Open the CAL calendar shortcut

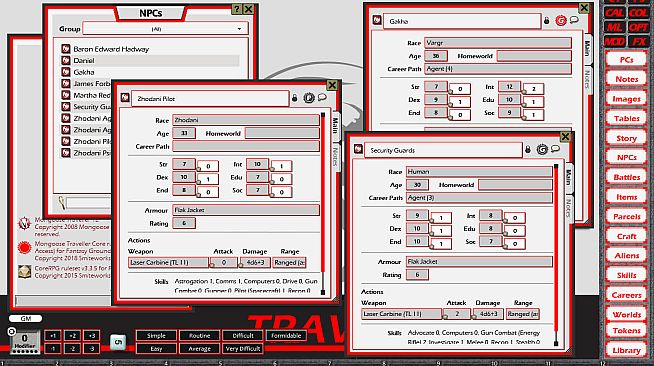click(x=614, y=13)
